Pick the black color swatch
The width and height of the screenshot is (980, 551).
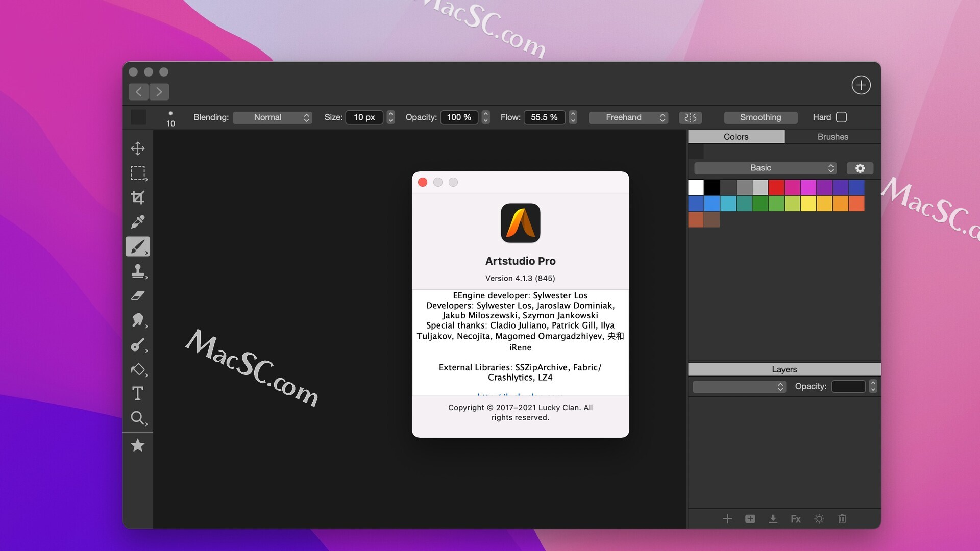tap(712, 188)
